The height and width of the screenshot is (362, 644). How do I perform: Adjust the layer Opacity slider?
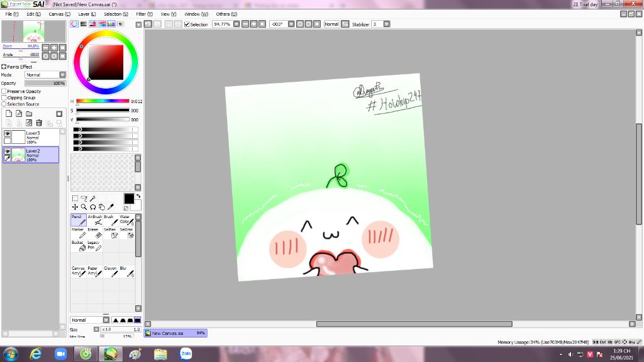point(45,84)
